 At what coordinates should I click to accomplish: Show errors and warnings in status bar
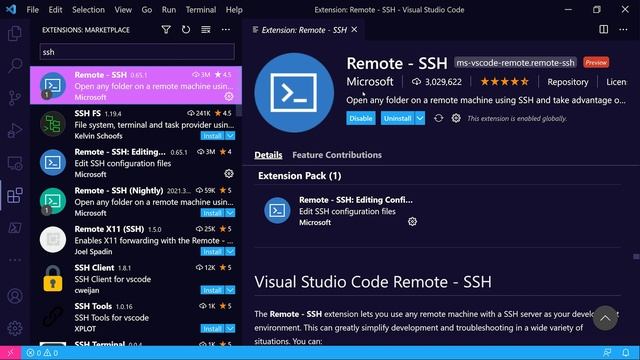point(42,353)
